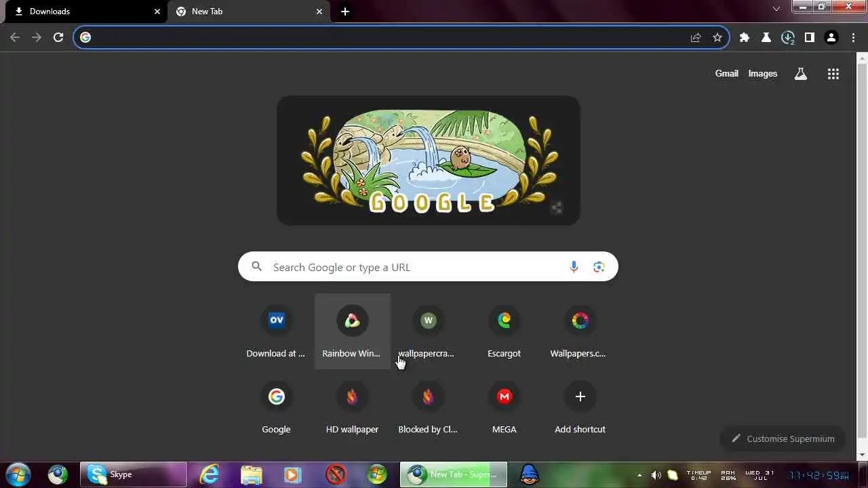Open Search Labs flask icon on page
The image size is (868, 488).
pos(801,74)
